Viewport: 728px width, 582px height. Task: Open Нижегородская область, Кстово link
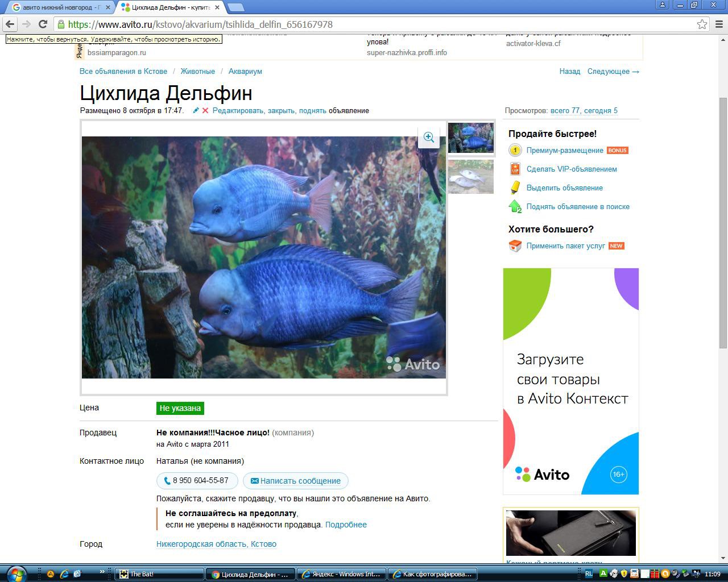pyautogui.click(x=216, y=544)
